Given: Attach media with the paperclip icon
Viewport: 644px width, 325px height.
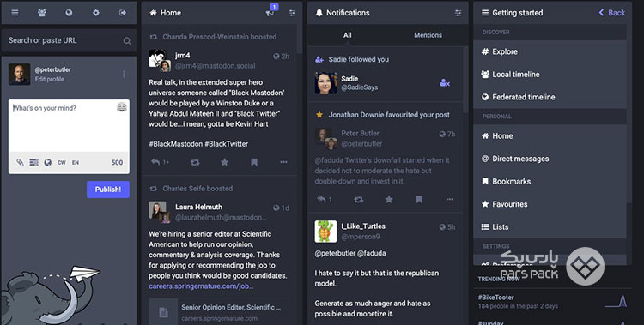Looking at the screenshot, I should (20, 163).
